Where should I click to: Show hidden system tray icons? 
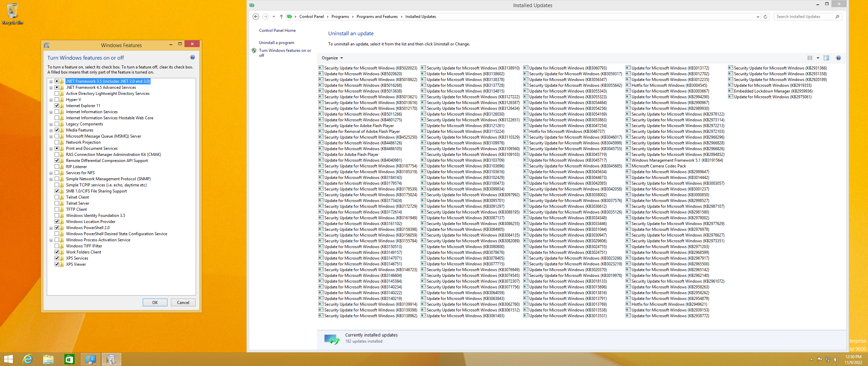[x=811, y=360]
